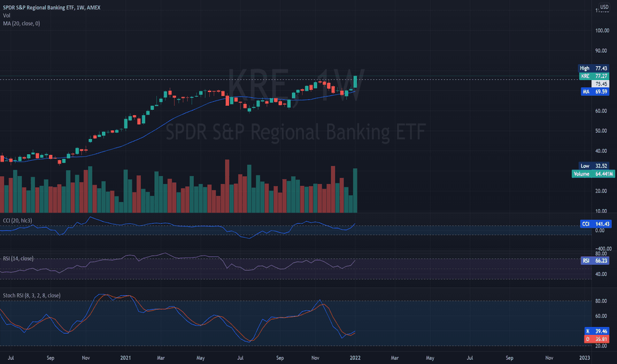
Task: Open the CCI (20, hlc3) legend label
Action: tap(17, 220)
